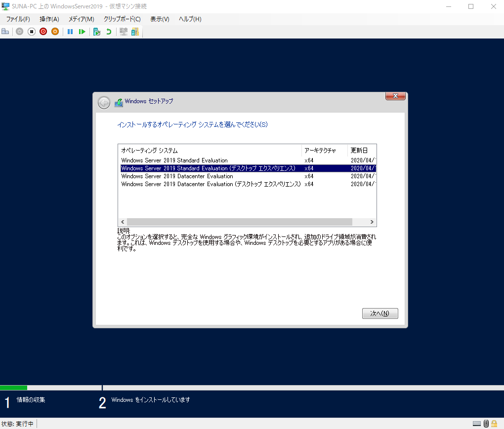504x429 pixels.
Task: Click the VM connection icon in the title bar
Action: point(5,6)
